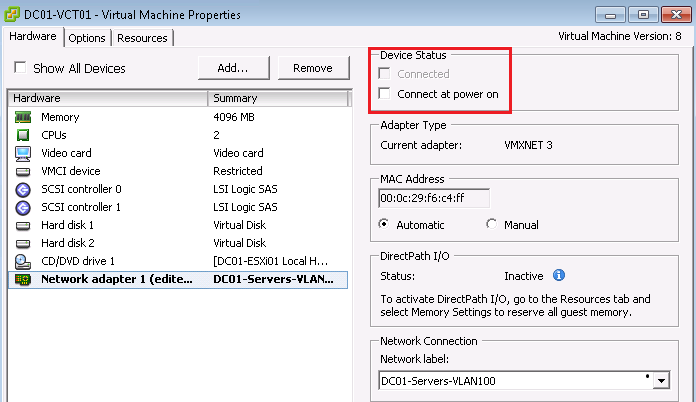Choose Automatic MAC address radio button
This screenshot has width=696, height=402.
pos(385,225)
